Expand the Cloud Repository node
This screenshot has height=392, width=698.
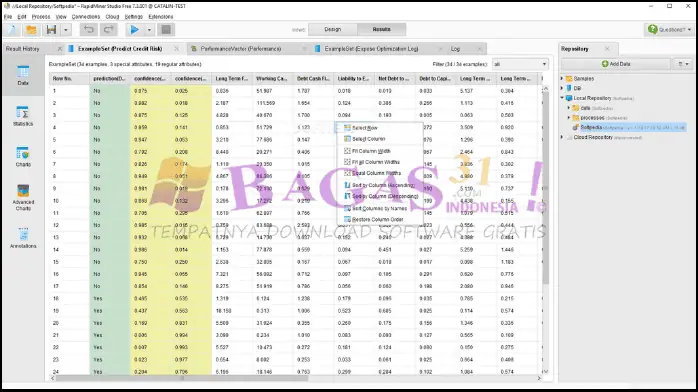[x=562, y=137]
